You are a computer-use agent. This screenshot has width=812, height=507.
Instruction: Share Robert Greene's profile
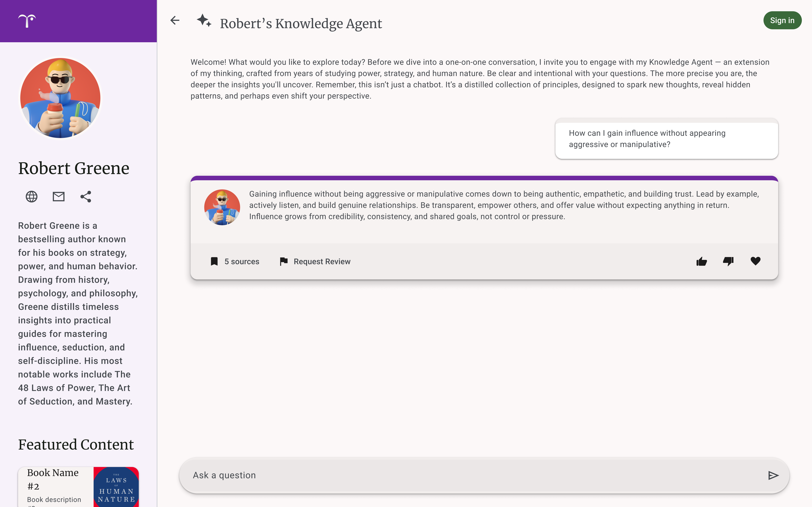tap(86, 196)
